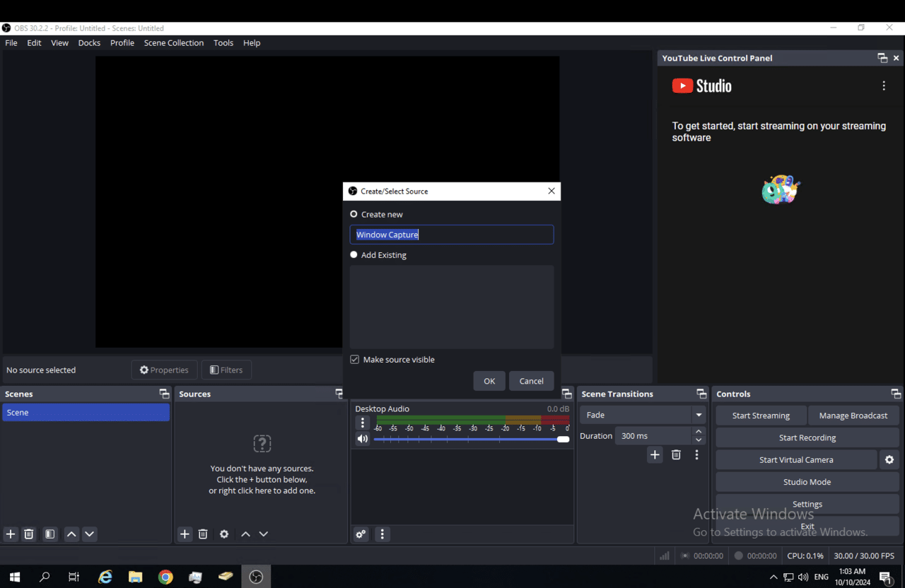The image size is (905, 588).
Task: Check the Make source visible checkbox
Action: [354, 359]
